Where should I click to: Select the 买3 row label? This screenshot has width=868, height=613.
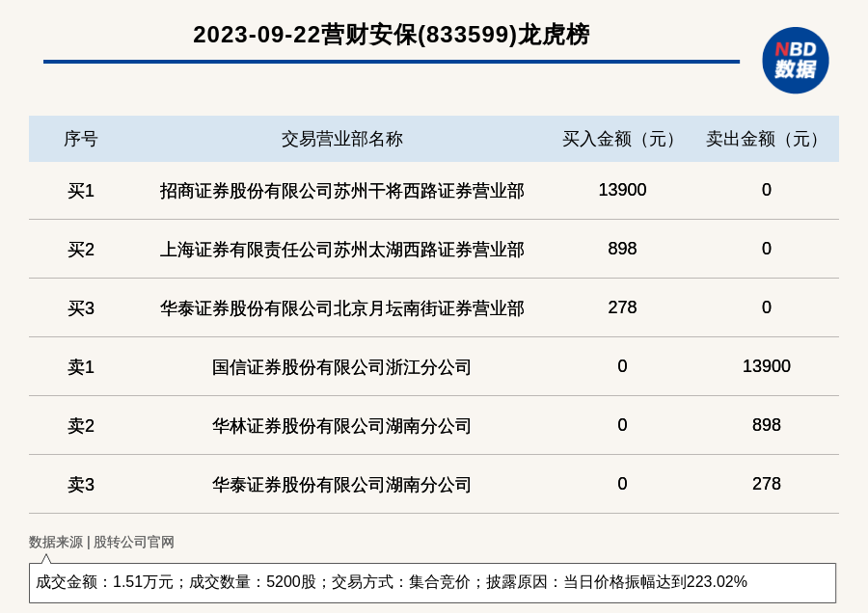pyautogui.click(x=81, y=308)
